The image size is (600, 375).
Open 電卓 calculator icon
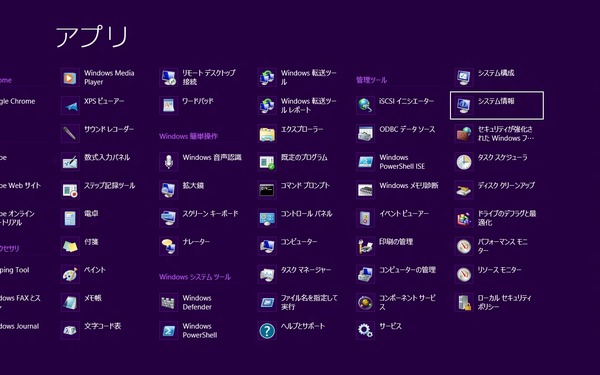click(x=70, y=218)
